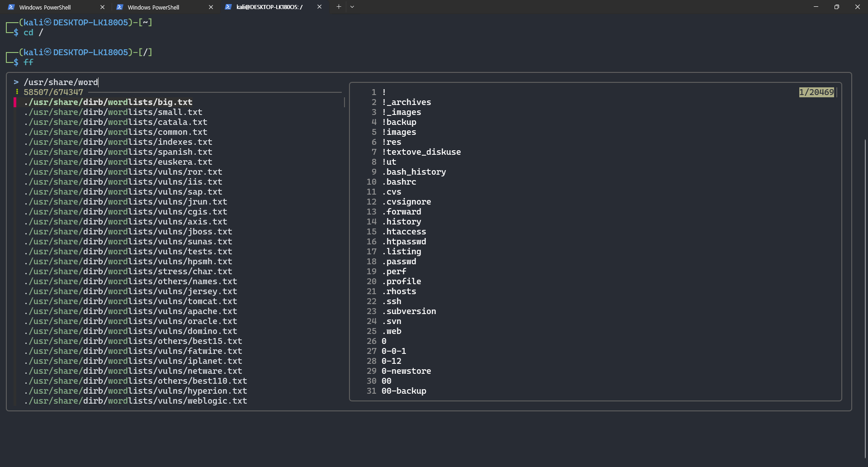
Task: Select the dirb wordlists big.txt result
Action: [108, 102]
